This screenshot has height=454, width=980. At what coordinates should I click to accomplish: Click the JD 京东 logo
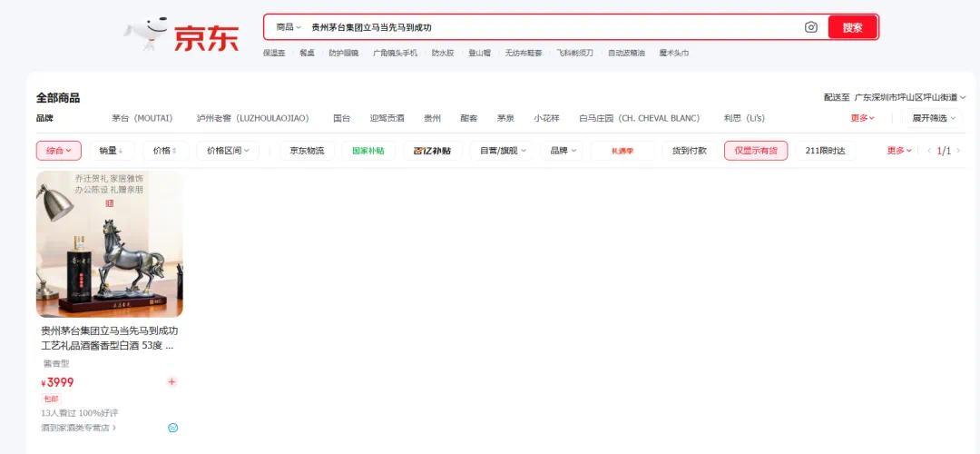tap(181, 34)
